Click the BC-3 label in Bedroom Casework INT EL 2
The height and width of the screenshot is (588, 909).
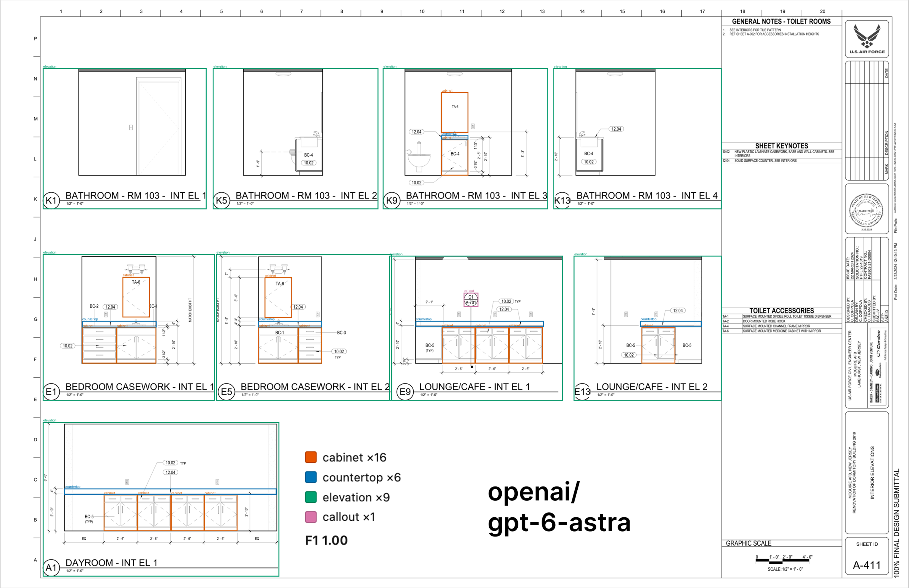tap(341, 333)
